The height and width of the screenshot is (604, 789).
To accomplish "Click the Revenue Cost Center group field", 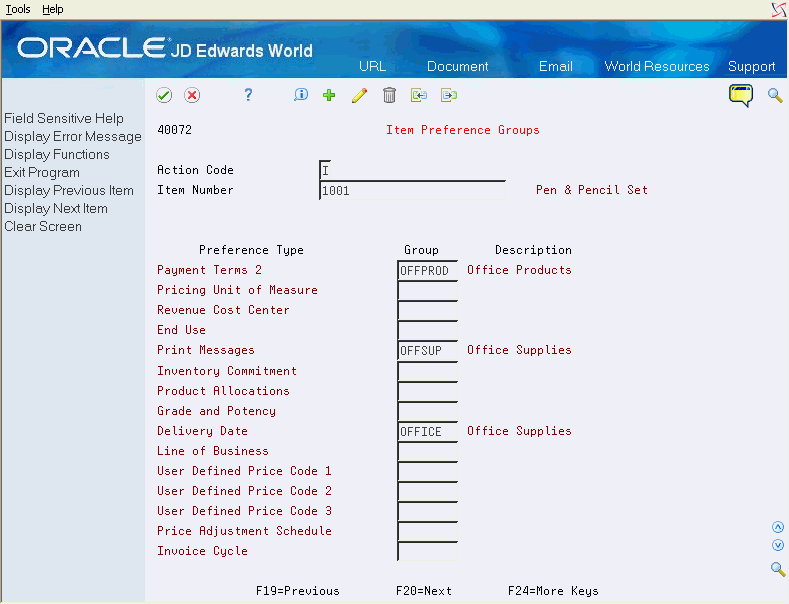I will (427, 311).
